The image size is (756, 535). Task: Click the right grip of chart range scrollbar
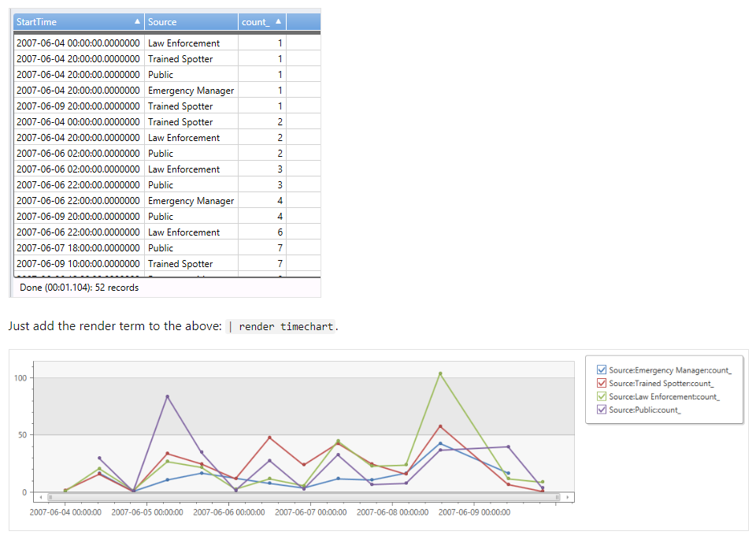558,497
